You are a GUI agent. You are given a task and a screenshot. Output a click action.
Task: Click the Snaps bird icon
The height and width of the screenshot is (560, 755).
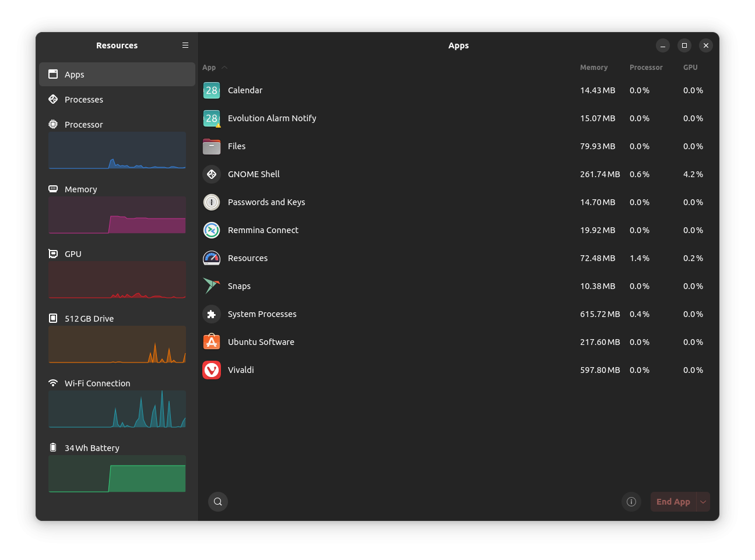click(x=212, y=286)
